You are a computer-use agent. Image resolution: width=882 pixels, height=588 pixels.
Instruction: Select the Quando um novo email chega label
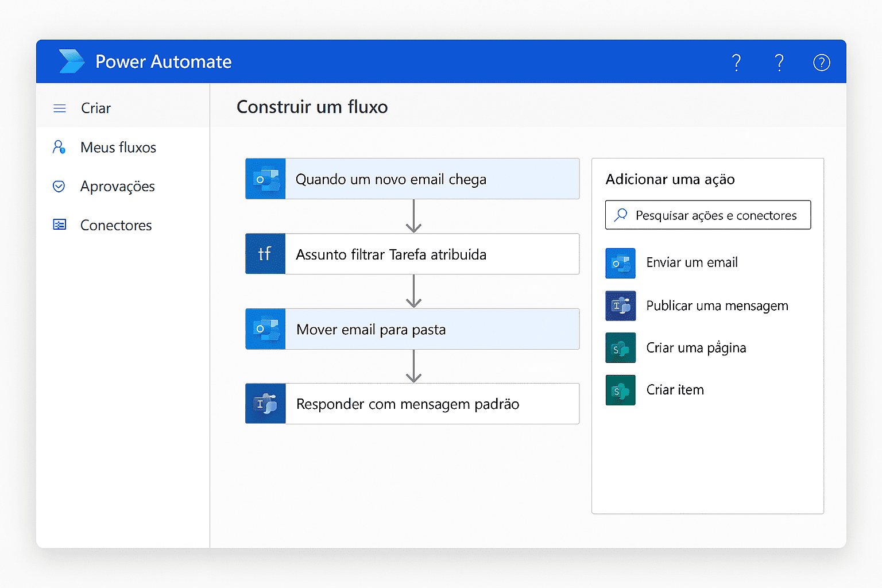point(390,180)
